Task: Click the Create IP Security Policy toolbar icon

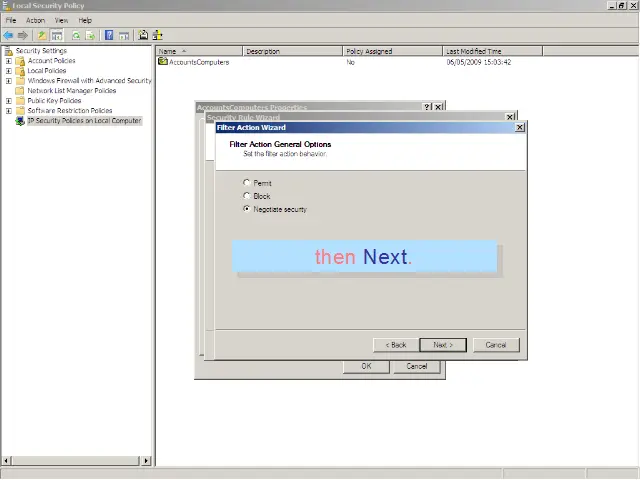Action: [143, 35]
